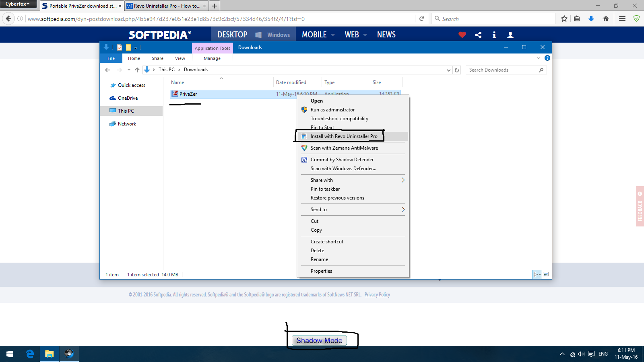The width and height of the screenshot is (644, 362).
Task: Select Create shortcut from context menu
Action: tap(353, 242)
